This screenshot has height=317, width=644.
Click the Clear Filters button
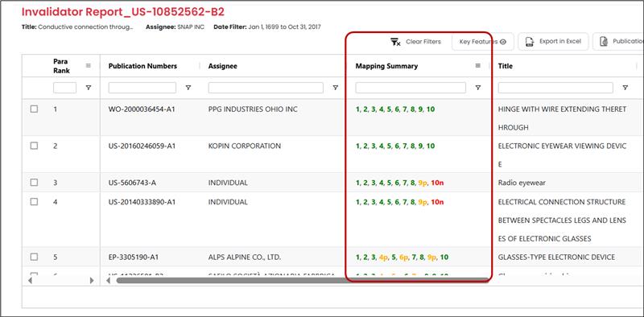click(415, 42)
